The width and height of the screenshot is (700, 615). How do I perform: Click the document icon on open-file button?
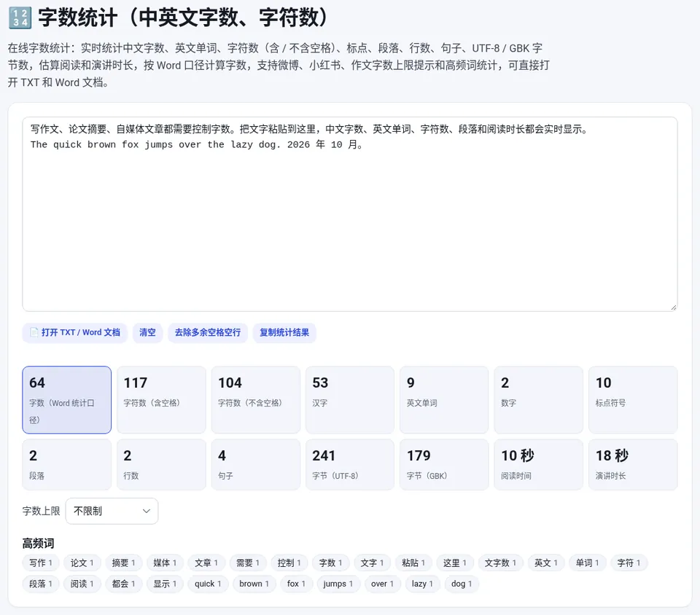tap(34, 333)
